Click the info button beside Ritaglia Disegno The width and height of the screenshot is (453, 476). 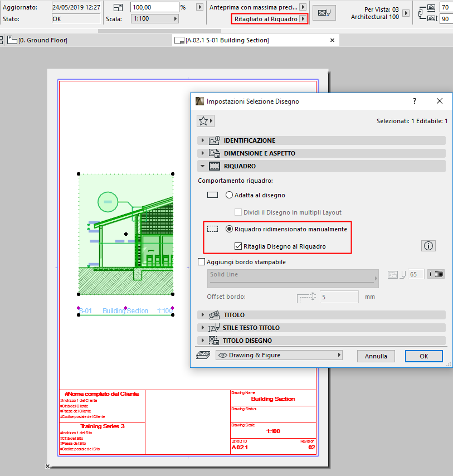coord(428,246)
